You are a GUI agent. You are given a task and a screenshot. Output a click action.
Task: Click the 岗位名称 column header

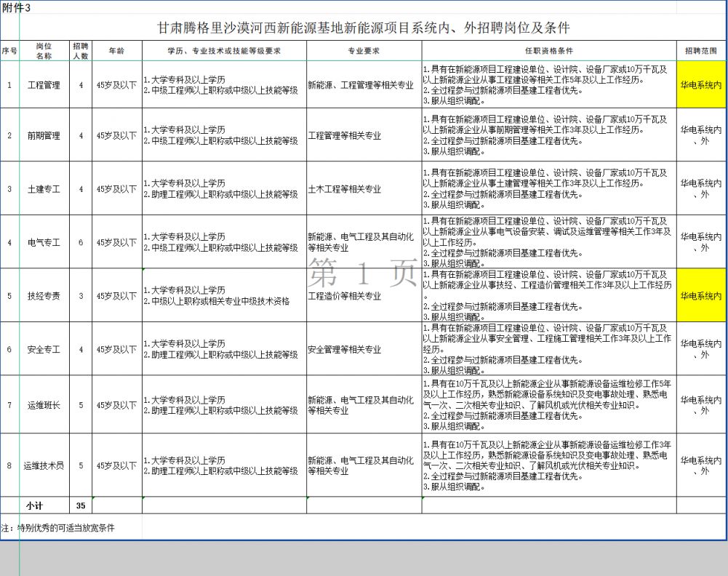44,51
